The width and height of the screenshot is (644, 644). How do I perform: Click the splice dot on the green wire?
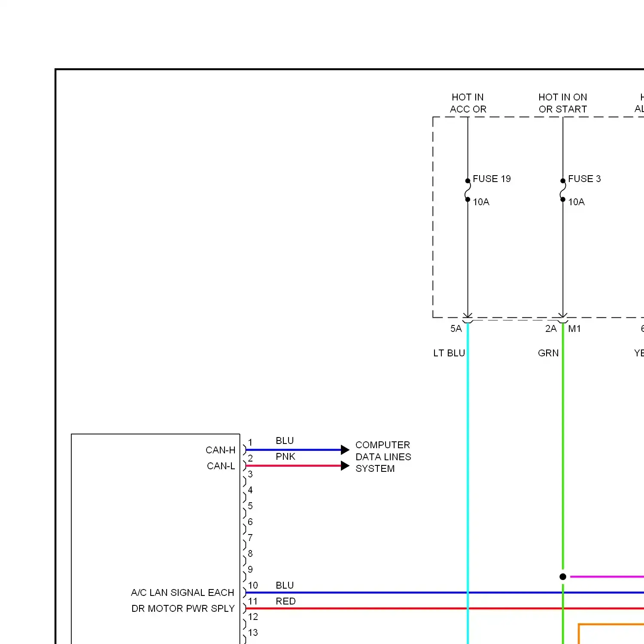pyautogui.click(x=563, y=577)
